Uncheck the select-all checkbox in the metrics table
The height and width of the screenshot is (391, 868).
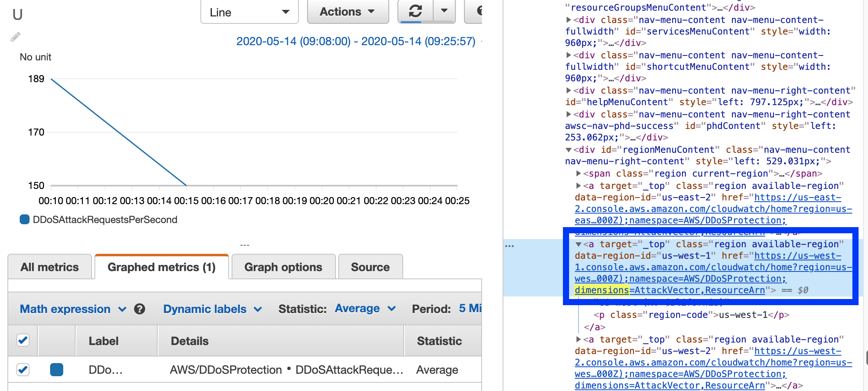tap(23, 340)
